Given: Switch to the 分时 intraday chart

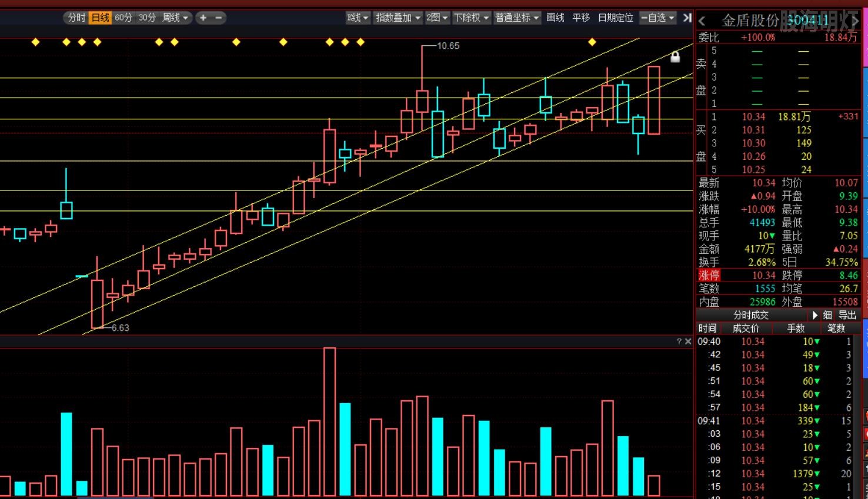Looking at the screenshot, I should pyautogui.click(x=77, y=18).
